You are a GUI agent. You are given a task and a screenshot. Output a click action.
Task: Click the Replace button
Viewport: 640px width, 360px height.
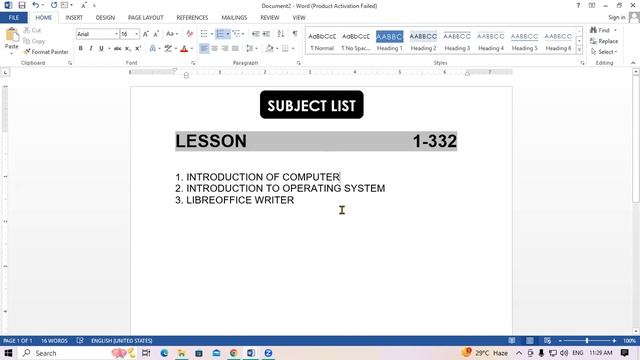point(604,41)
